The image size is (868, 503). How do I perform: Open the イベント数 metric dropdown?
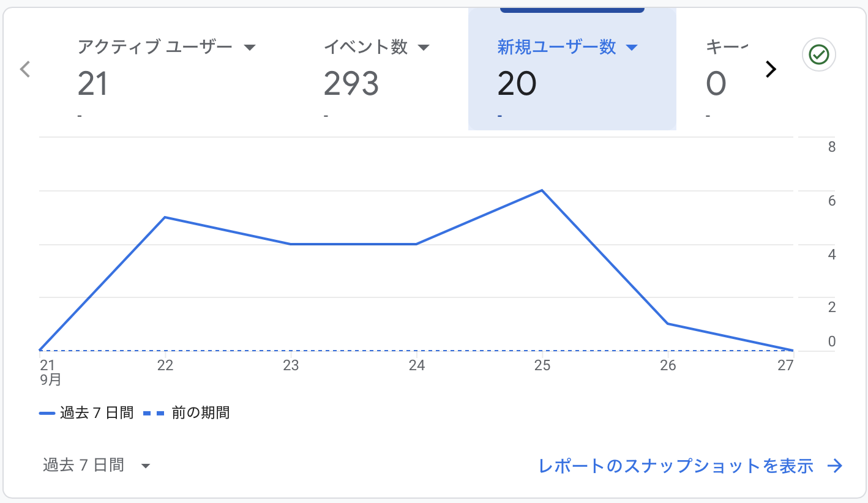(x=424, y=46)
